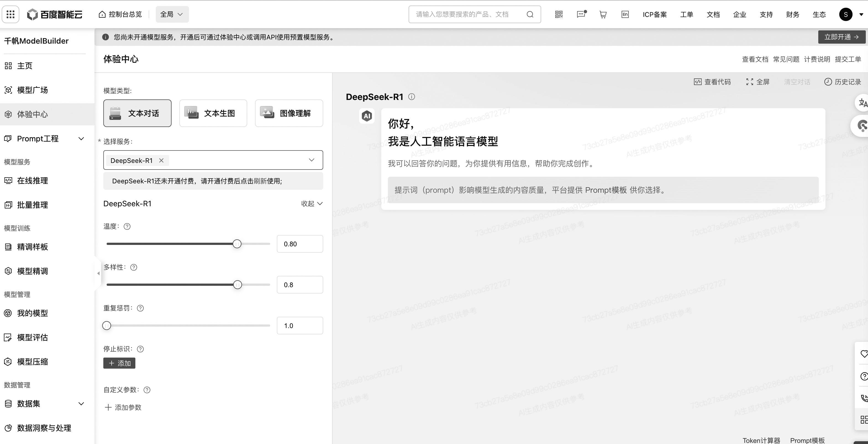Expand the Prompt工程 sidebar menu

pos(81,139)
